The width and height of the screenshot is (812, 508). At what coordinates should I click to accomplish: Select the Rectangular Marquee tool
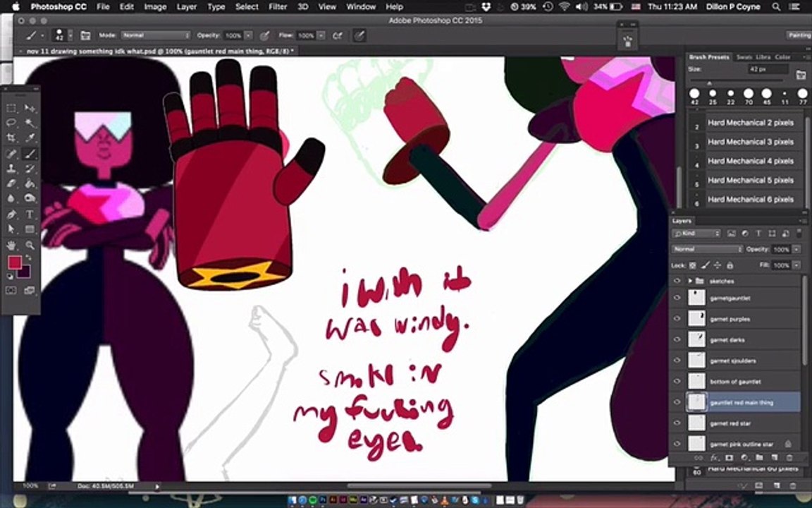pos(11,109)
